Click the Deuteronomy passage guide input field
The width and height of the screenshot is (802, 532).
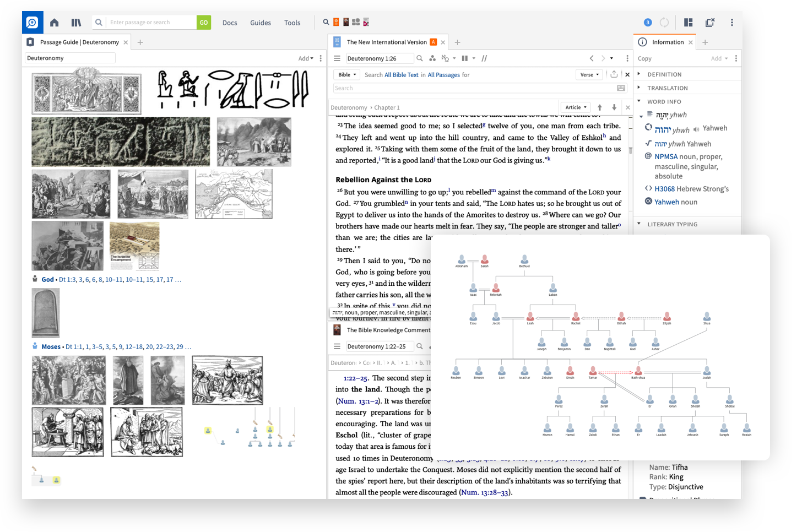coord(70,58)
